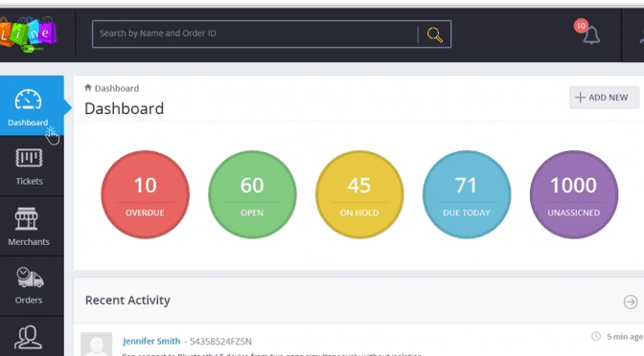Select the purple 1000 Unassigned circle
The height and width of the screenshot is (356, 644).
point(574,194)
